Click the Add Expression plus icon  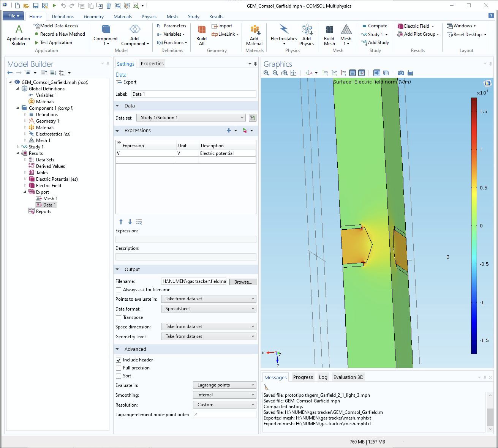point(229,131)
